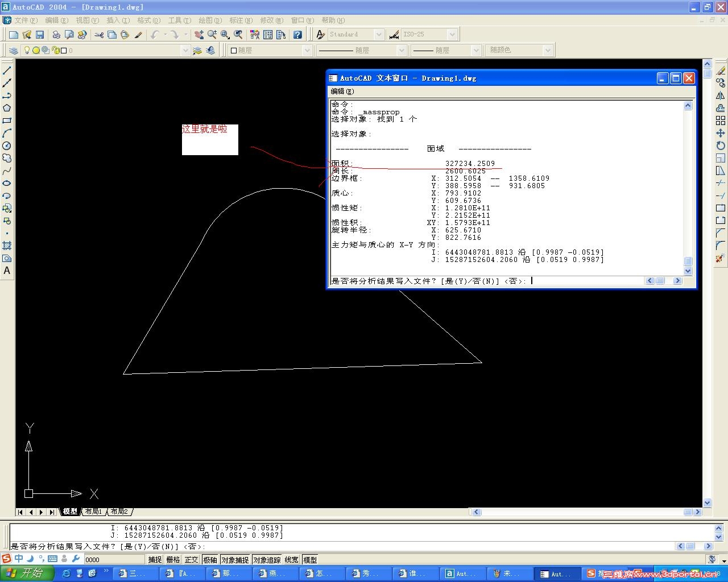Open the 随颜色 plot style dropdown
This screenshot has width=728, height=582.
coord(548,51)
